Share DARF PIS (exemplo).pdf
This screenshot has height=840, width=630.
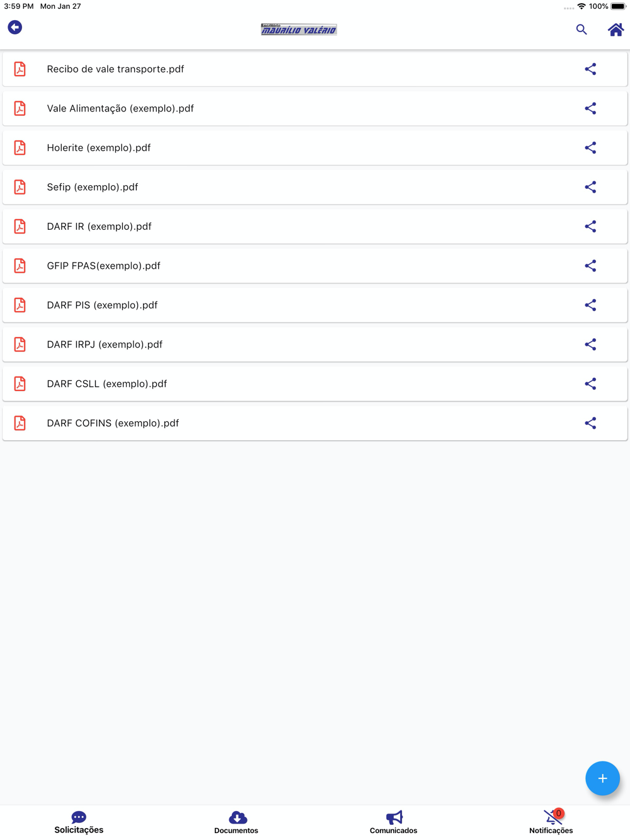pos(590,305)
